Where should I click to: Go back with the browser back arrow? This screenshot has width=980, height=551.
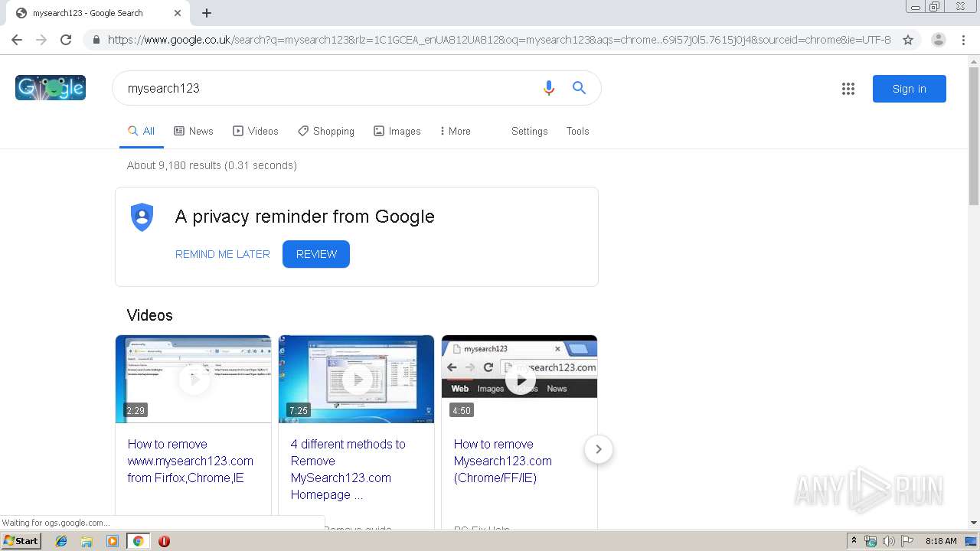17,40
